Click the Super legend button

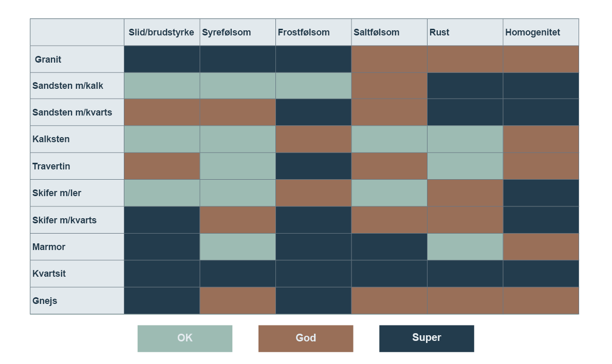click(x=426, y=338)
